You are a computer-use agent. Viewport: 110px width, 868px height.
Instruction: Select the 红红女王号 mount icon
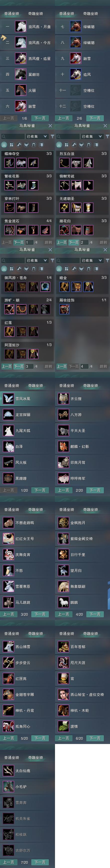[8, 539]
